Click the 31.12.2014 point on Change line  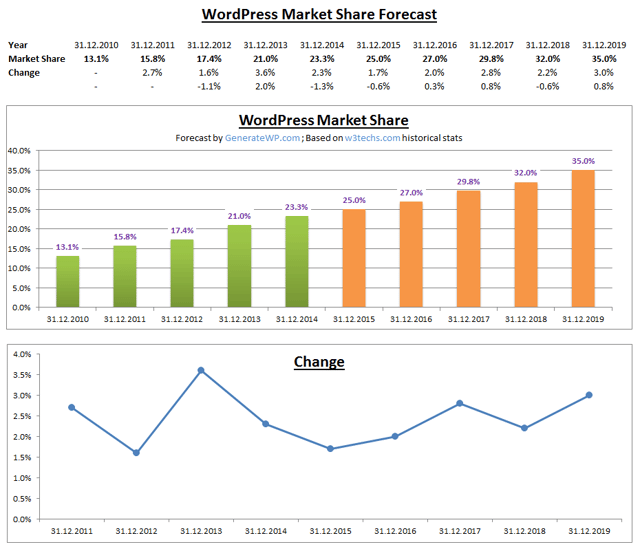tap(266, 424)
